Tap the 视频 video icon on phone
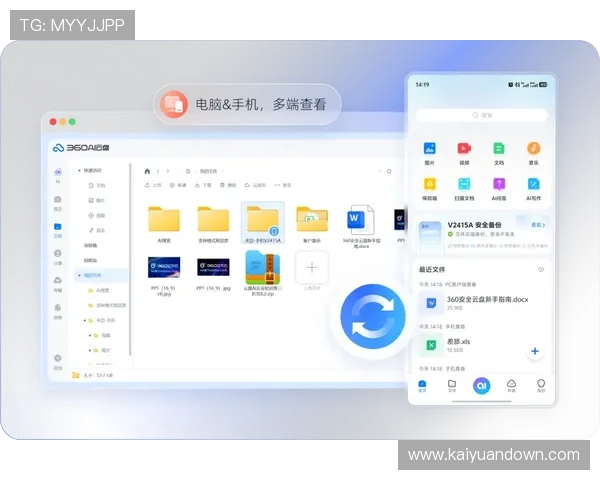 pyautogui.click(x=464, y=148)
